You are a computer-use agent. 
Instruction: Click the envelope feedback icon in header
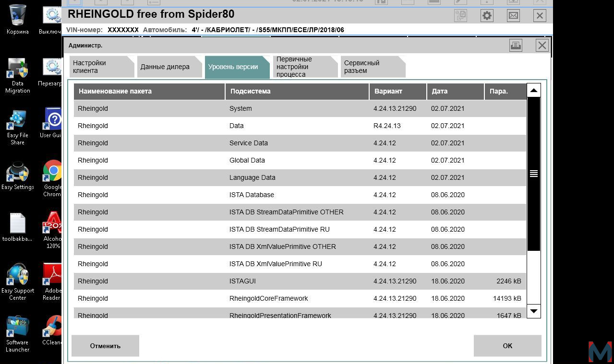[x=513, y=15]
